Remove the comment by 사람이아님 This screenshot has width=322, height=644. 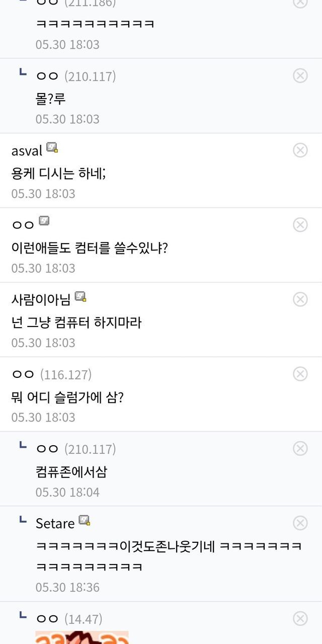[300, 299]
